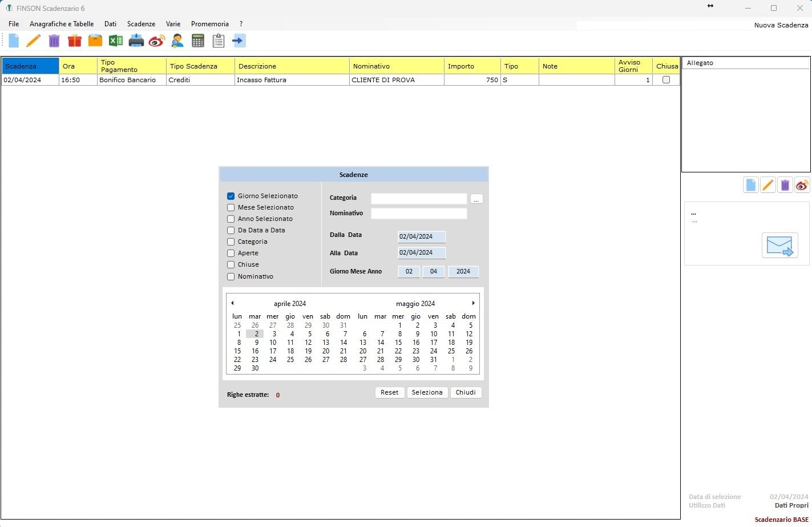The height and width of the screenshot is (527, 812).
Task: Click the red gift box toolbar icon
Action: point(75,41)
